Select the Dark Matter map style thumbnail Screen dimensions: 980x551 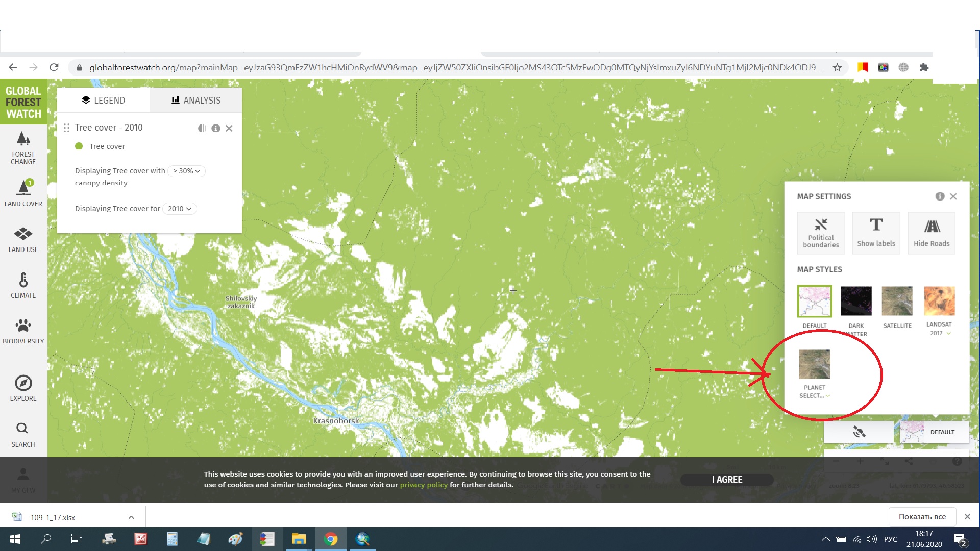click(x=856, y=301)
